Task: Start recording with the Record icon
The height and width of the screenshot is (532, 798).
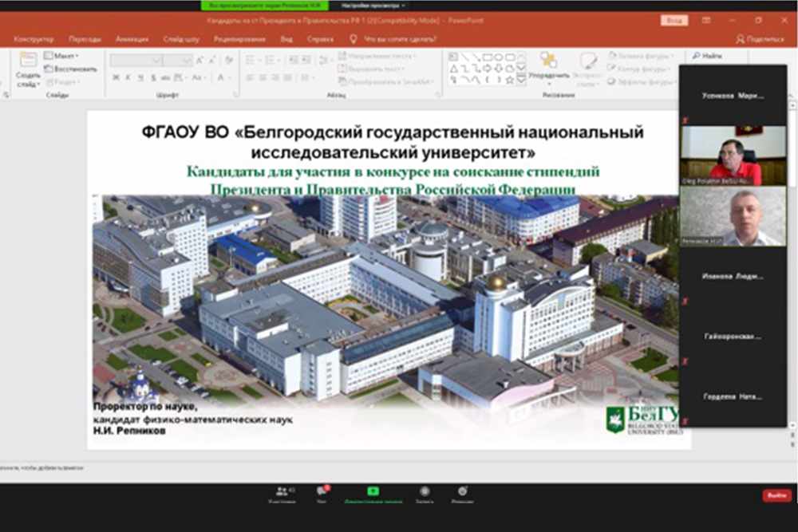Action: click(x=425, y=491)
